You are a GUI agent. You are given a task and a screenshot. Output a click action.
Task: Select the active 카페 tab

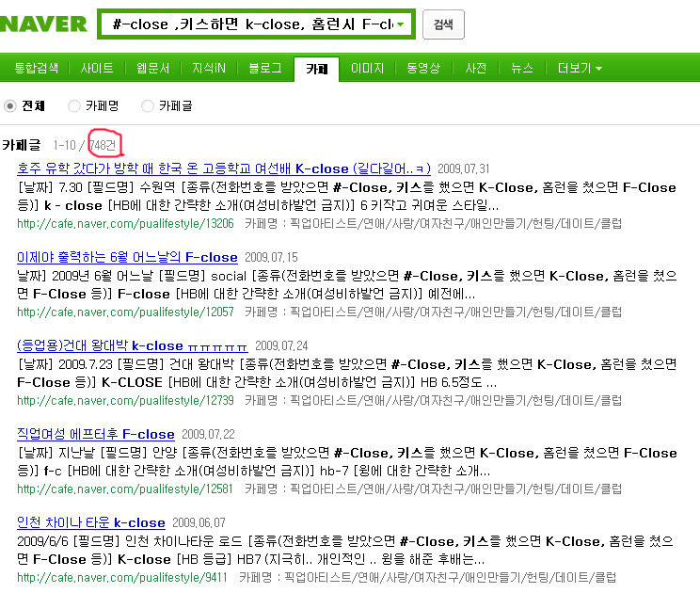[x=316, y=69]
